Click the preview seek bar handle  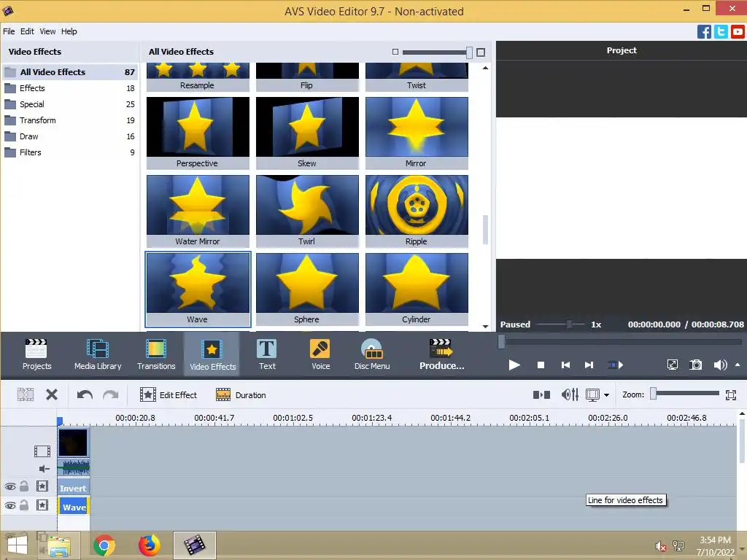[501, 341]
